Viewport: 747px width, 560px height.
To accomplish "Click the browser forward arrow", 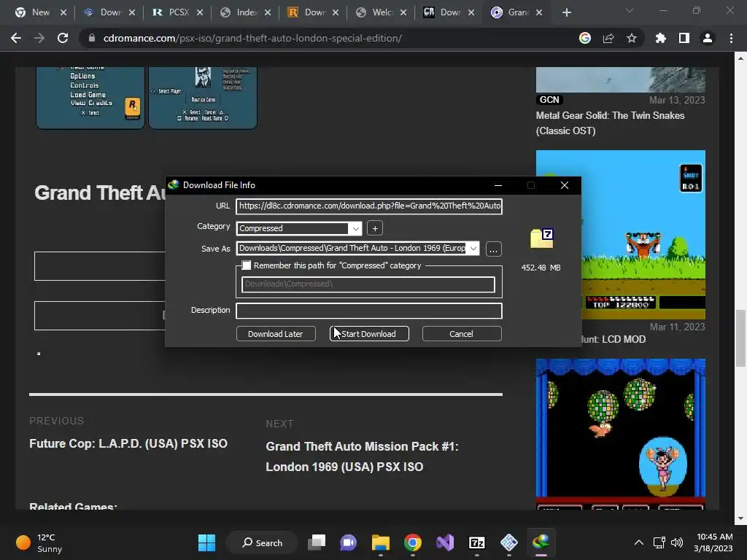I will point(39,38).
